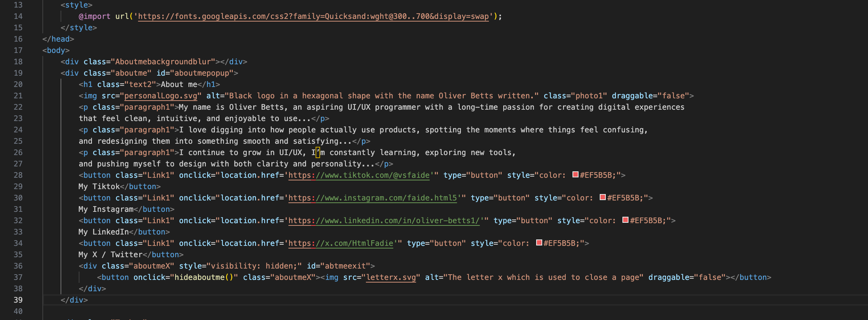
Task: Click the tiktok.com/@vsfaide URL
Action: (x=359, y=175)
